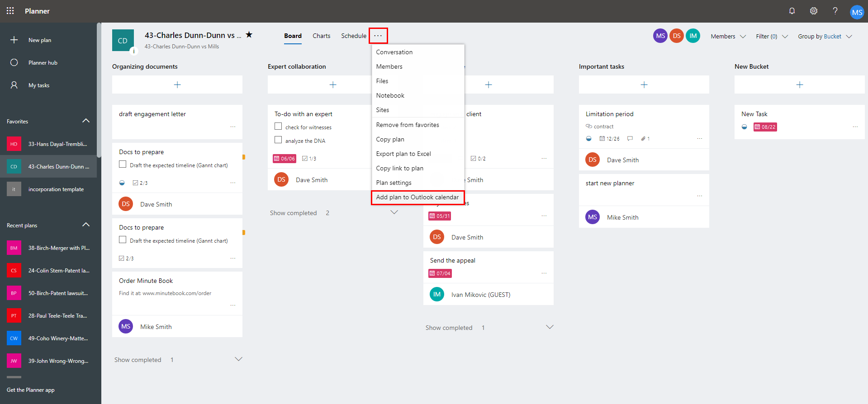868x404 pixels.
Task: Open 49-Coho Winery-Matte recent plan
Action: [x=48, y=338]
